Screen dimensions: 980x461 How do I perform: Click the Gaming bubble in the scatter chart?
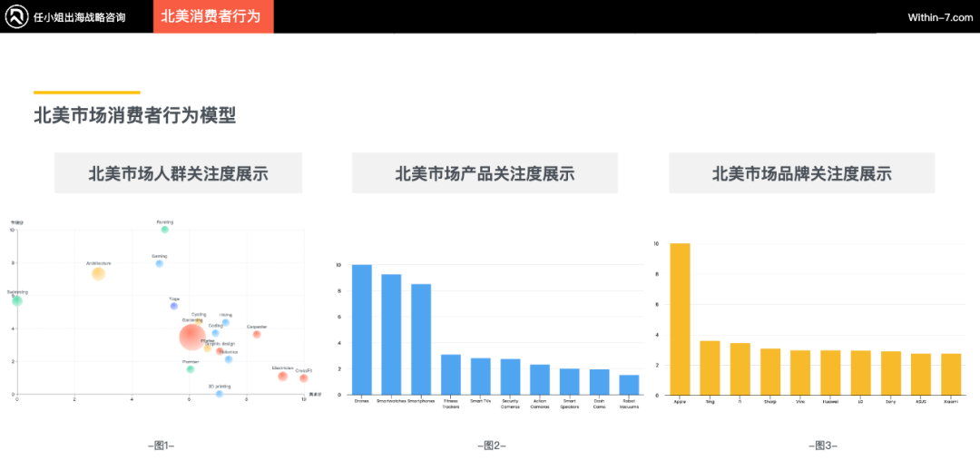(x=160, y=263)
